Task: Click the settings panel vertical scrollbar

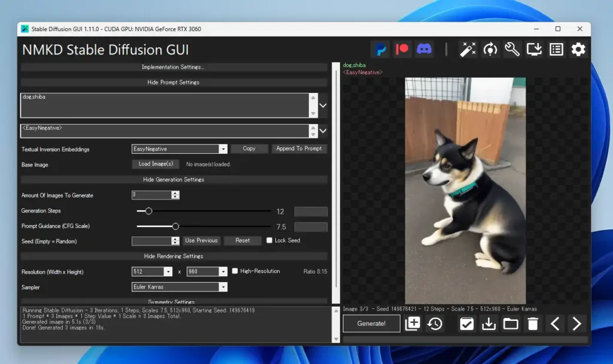Action: click(x=336, y=183)
